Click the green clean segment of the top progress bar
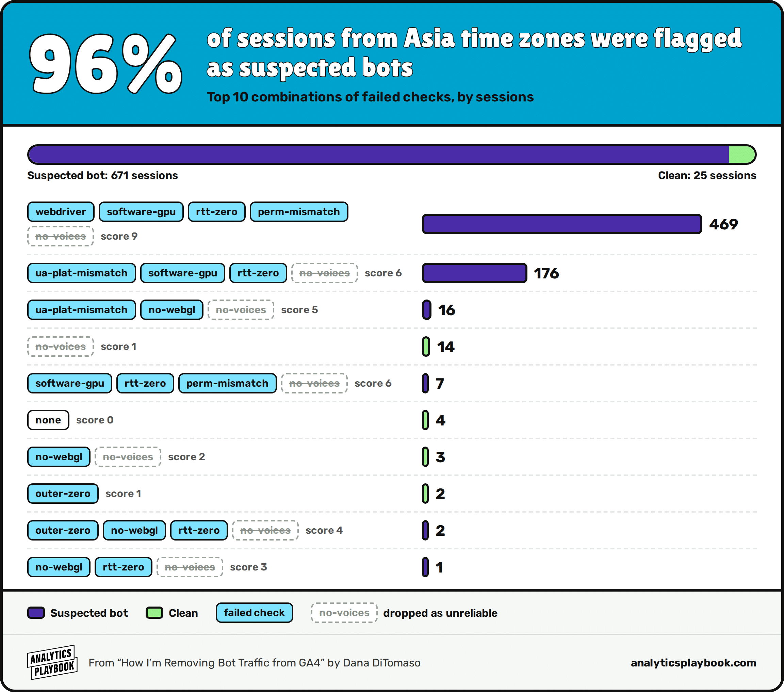784x693 pixels. coord(742,155)
